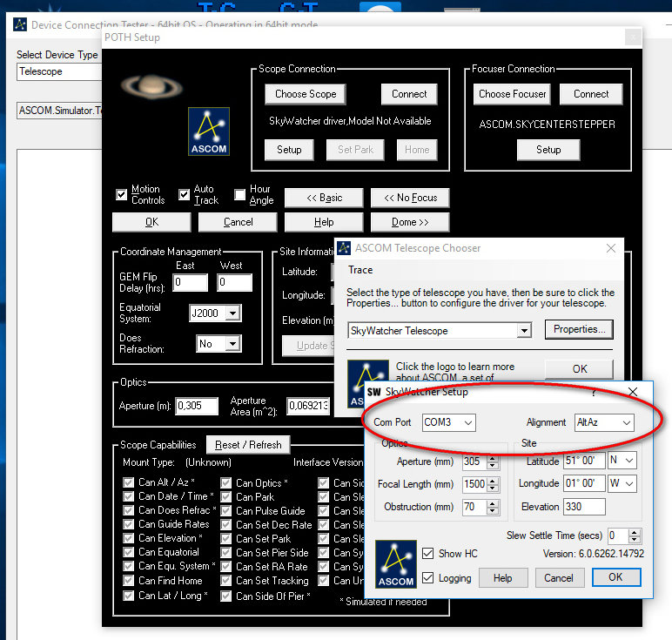Click OK in ASCOM Telescope Chooser
Image resolution: width=672 pixels, height=640 pixels.
579,369
